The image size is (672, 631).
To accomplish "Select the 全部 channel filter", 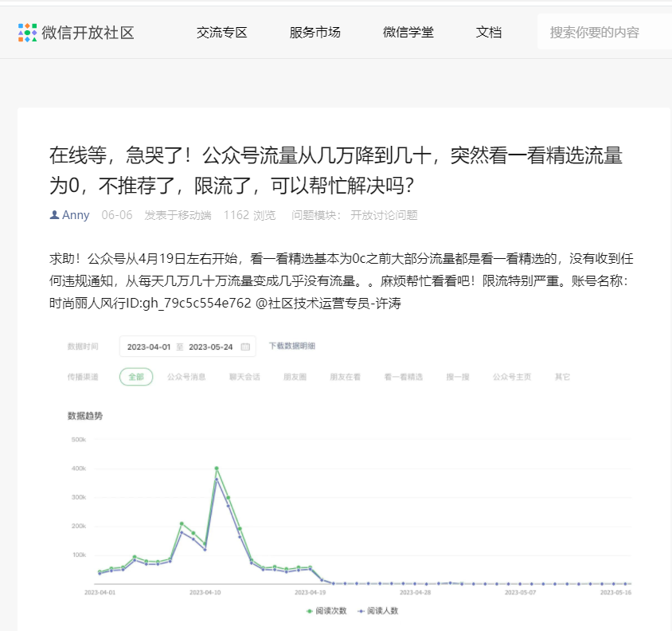I will 136,377.
